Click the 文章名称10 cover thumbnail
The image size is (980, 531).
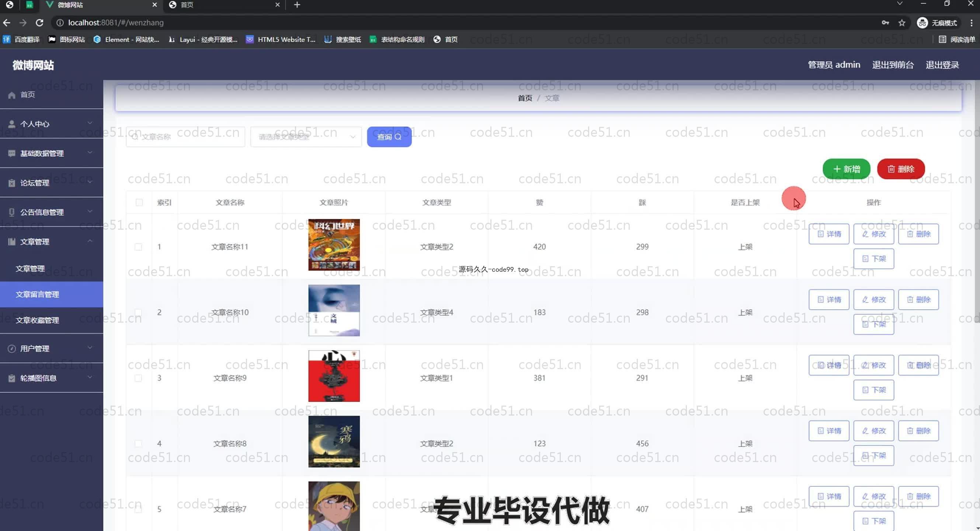[334, 310]
